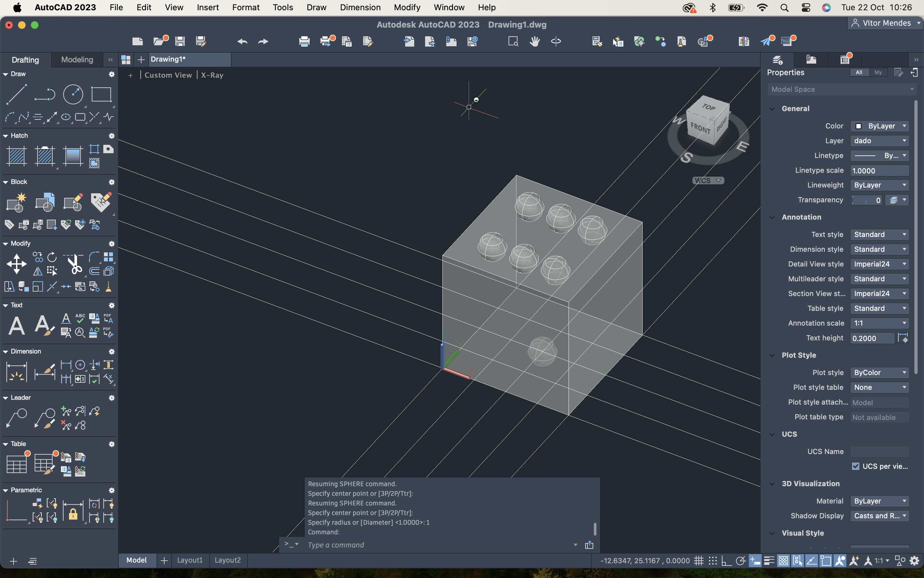Open the Color ByLayer dropdown
Image resolution: width=924 pixels, height=578 pixels.
coord(879,126)
